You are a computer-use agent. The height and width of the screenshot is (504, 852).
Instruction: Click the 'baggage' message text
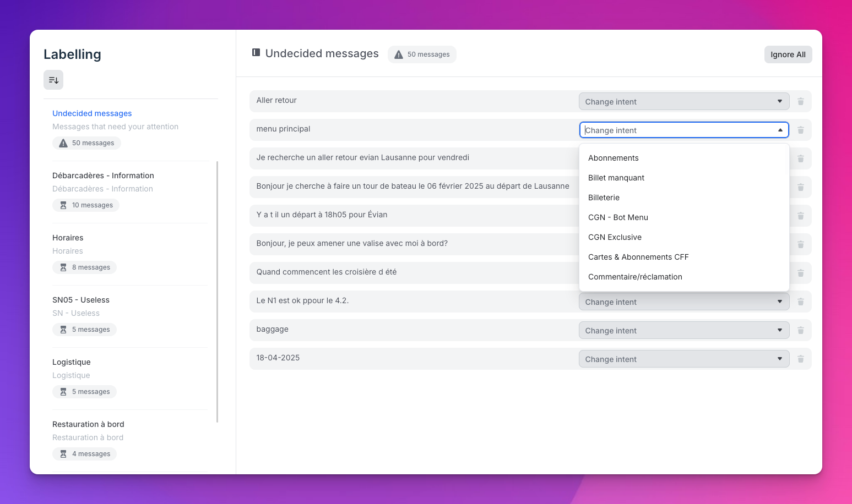(272, 329)
